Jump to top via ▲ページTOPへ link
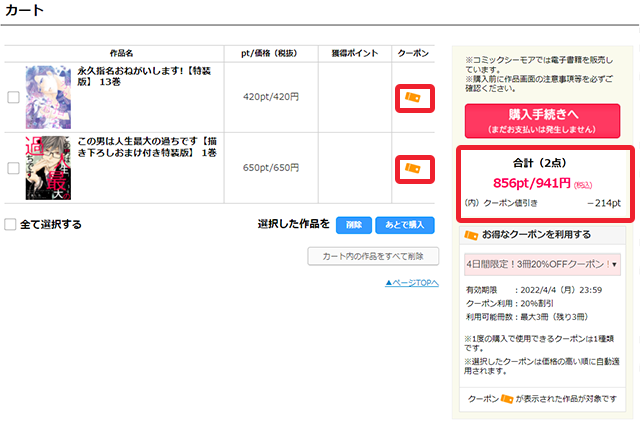 [x=411, y=284]
